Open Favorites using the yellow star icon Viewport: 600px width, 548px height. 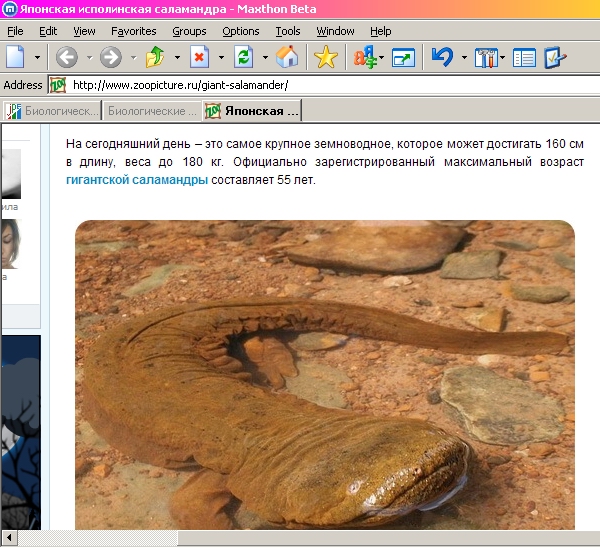click(x=325, y=57)
